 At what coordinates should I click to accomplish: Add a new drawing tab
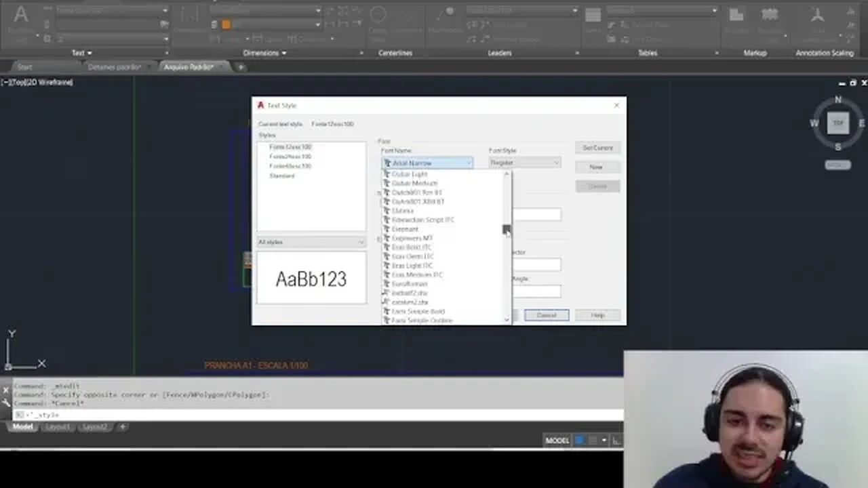click(240, 67)
